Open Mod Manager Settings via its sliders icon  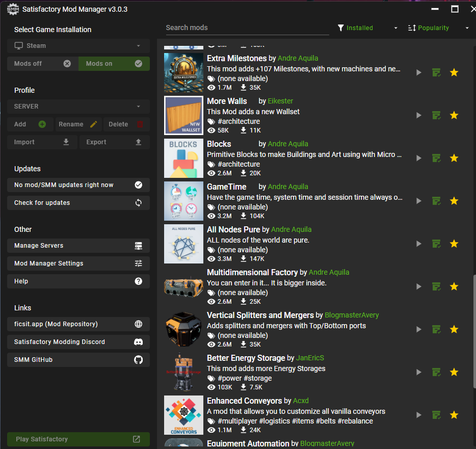pos(139,263)
